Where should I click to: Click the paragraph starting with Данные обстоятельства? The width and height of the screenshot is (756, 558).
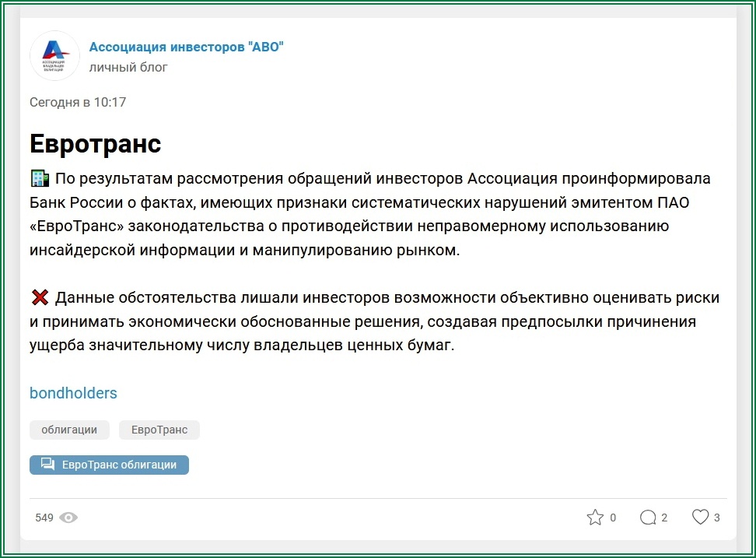click(x=375, y=321)
